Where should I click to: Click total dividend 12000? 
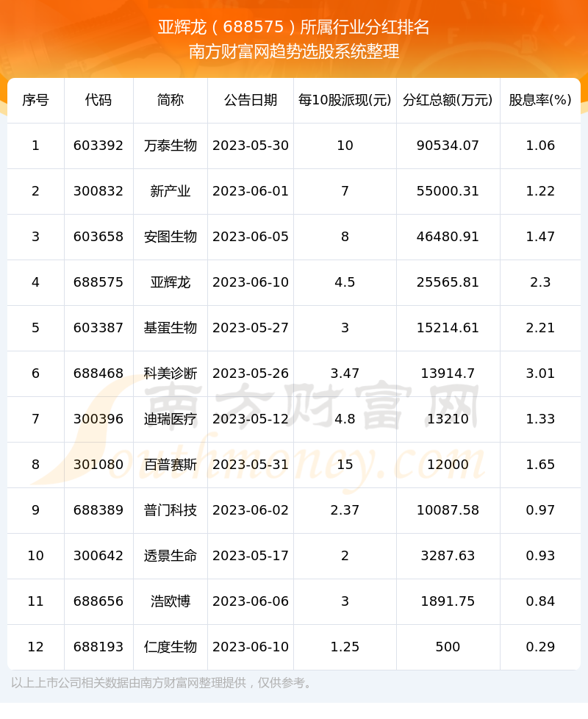pyautogui.click(x=448, y=465)
